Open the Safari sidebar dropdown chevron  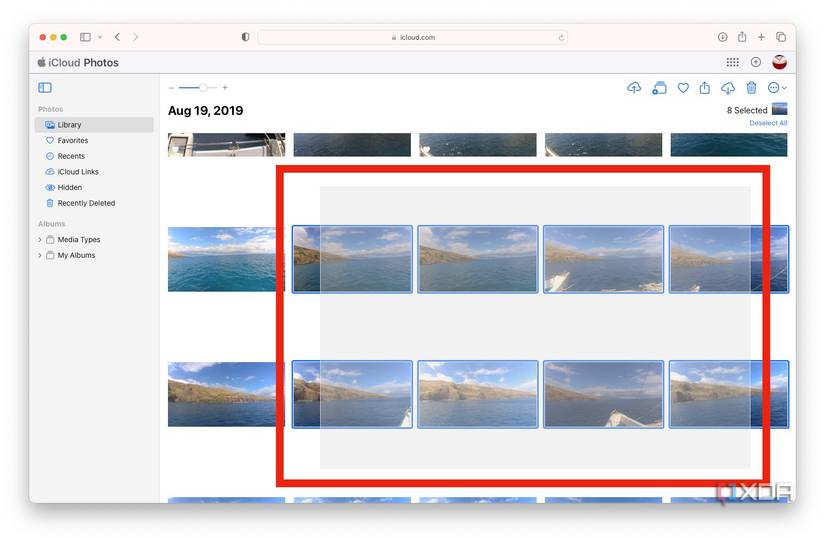pos(100,37)
